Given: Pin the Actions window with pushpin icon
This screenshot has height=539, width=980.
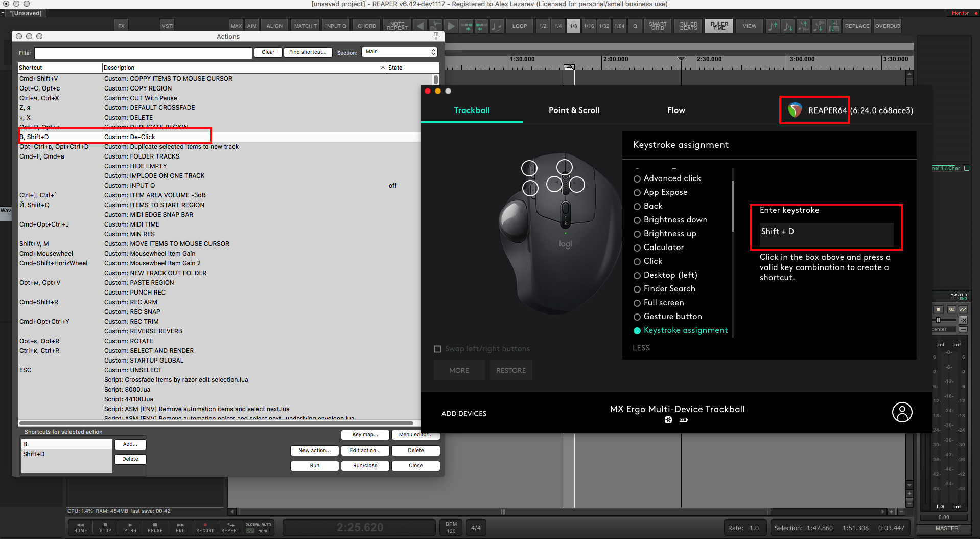Looking at the screenshot, I should click(x=436, y=36).
